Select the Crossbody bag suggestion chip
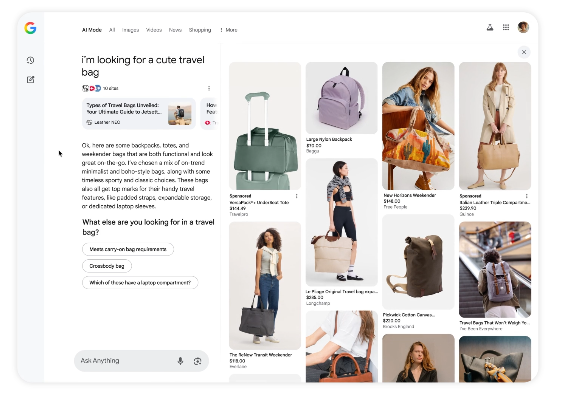Image resolution: width=568 pixels, height=406 pixels. (107, 266)
